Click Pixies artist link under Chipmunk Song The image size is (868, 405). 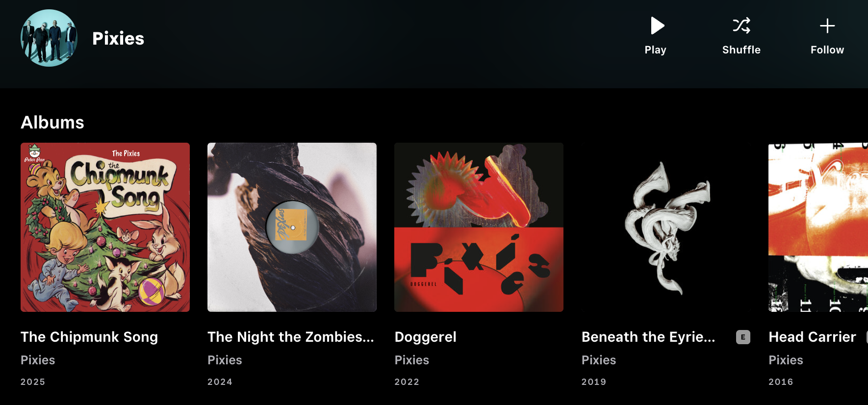tap(38, 360)
